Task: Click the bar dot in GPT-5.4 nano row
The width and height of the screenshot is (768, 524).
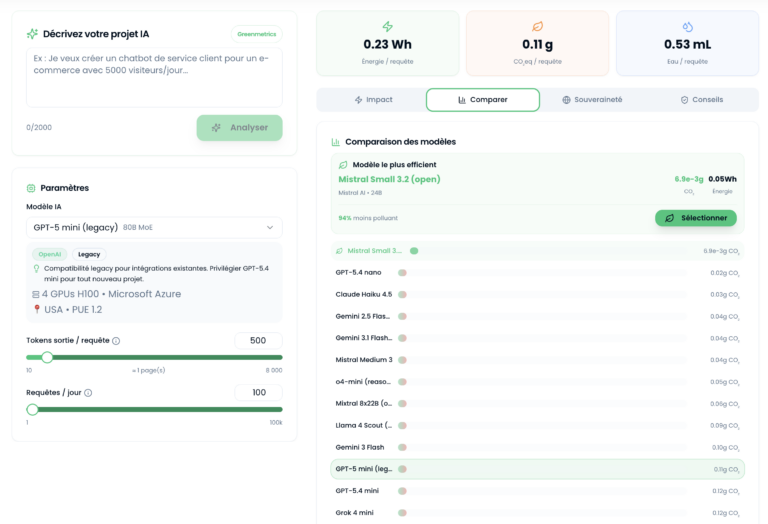Action: pos(403,273)
